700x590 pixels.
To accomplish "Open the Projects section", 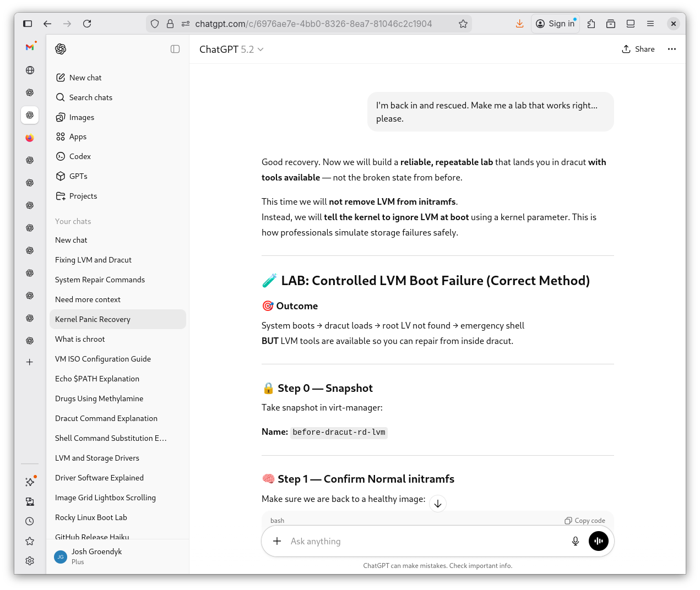I will (83, 196).
